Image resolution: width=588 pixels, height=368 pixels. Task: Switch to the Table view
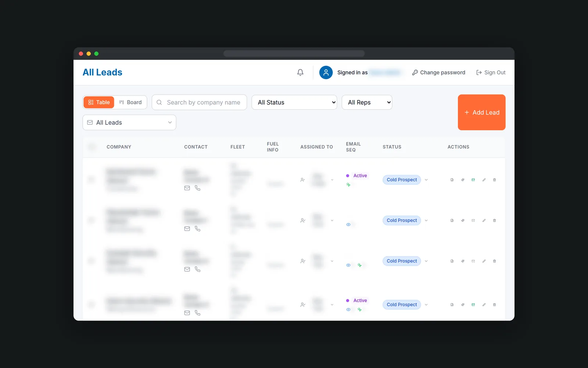99,102
